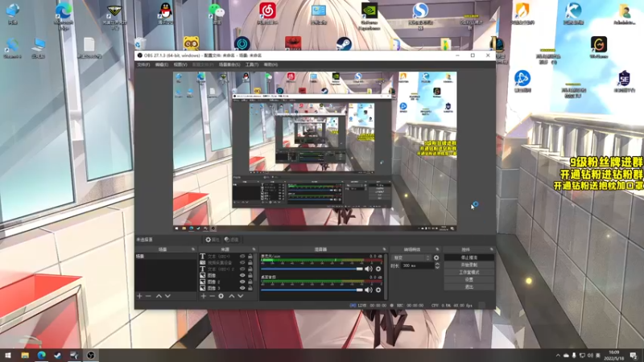Hide the 图像 source with its eye icon

click(x=242, y=275)
